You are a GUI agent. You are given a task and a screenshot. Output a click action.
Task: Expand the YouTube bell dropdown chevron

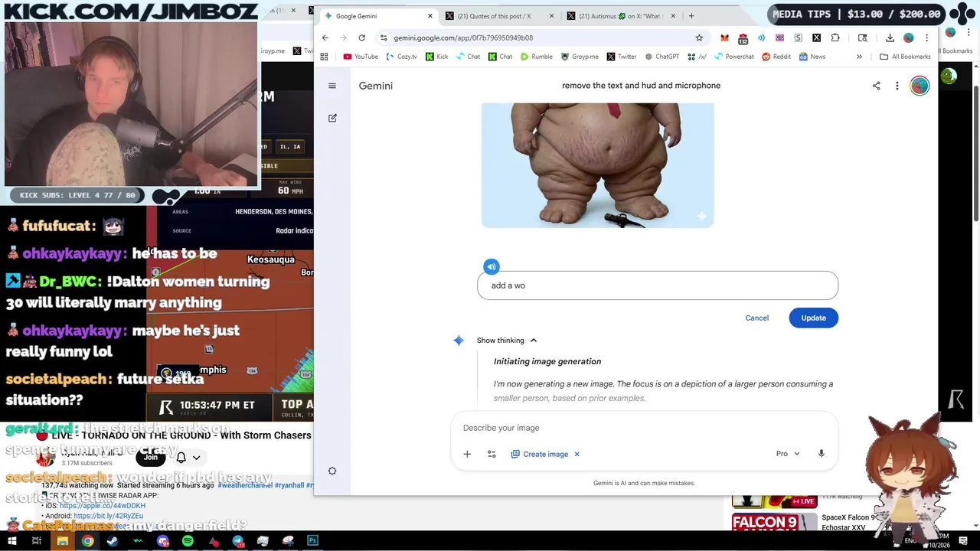(197, 458)
